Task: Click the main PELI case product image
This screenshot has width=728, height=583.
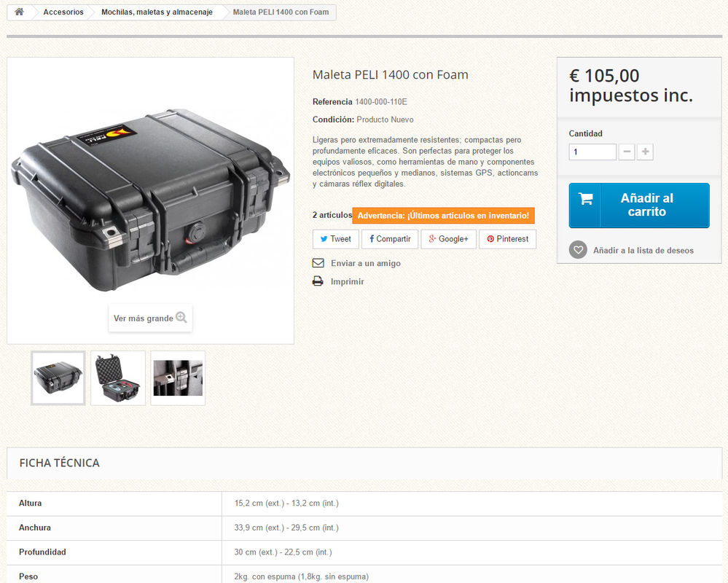Action: coord(150,200)
